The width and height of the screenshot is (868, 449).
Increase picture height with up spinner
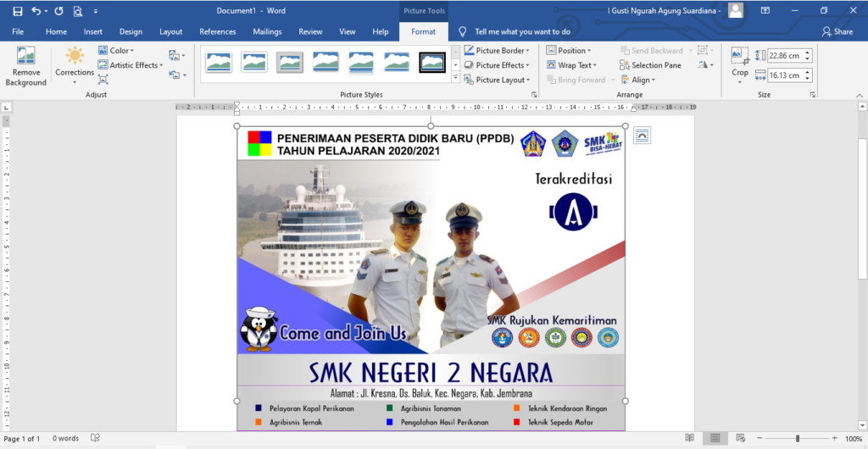(808, 52)
